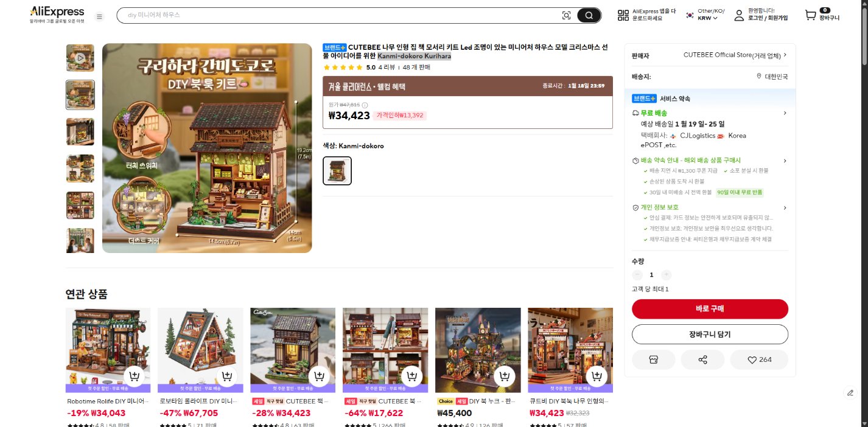Image resolution: width=868 pixels, height=427 pixels.
Task: Click the QR code app download icon
Action: 623,15
